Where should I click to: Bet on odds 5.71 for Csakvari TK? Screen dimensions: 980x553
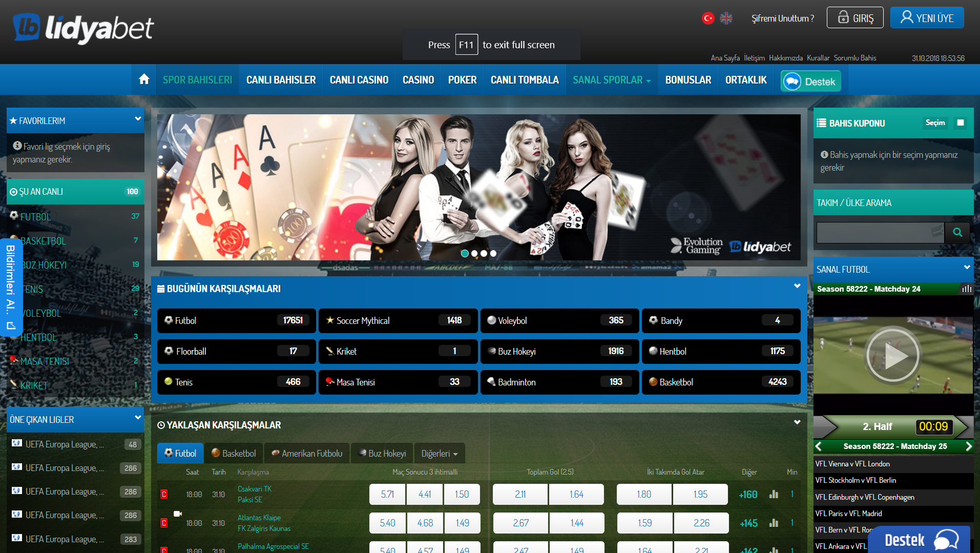pyautogui.click(x=387, y=495)
